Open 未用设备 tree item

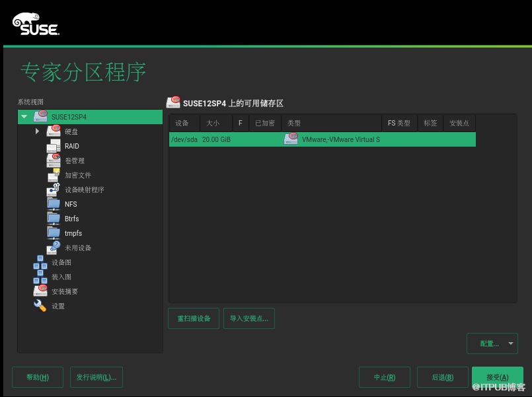pyautogui.click(x=78, y=248)
